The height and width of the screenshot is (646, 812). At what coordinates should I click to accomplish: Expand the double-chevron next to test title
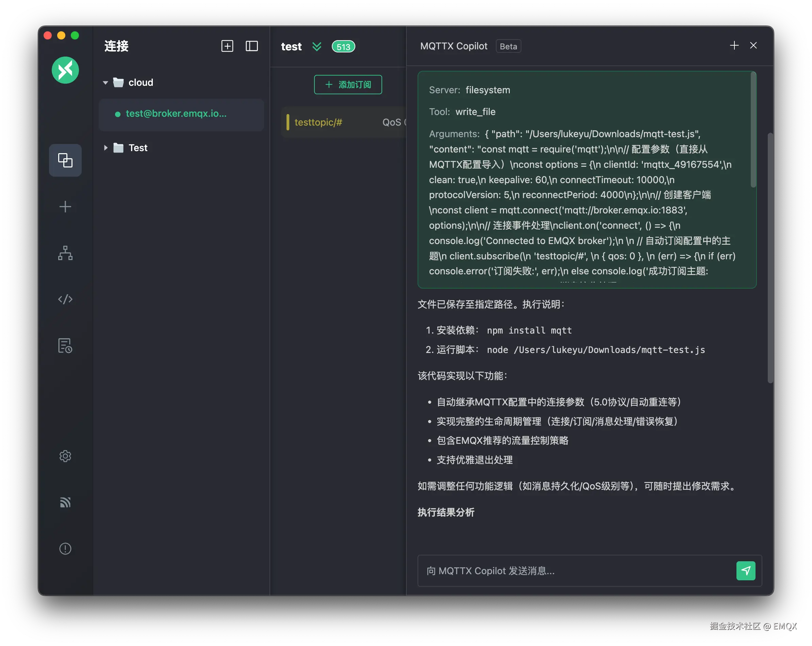317,46
